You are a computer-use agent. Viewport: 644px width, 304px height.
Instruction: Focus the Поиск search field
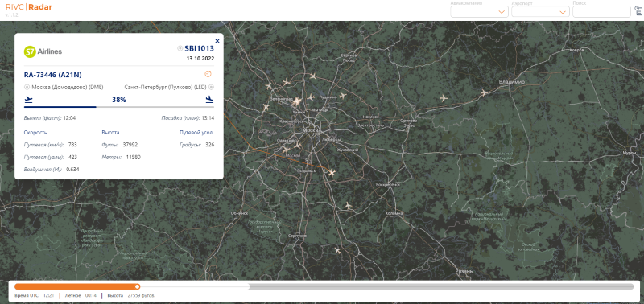click(x=601, y=12)
